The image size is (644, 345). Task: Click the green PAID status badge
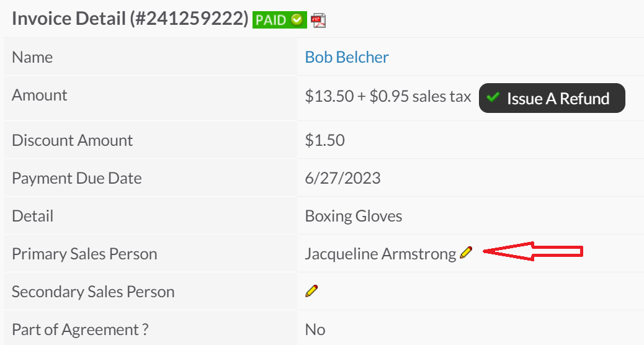coord(280,20)
